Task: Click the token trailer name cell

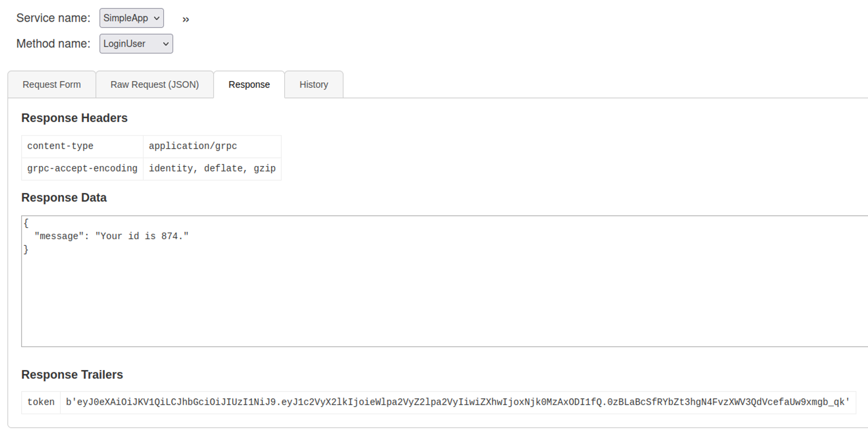Action: [41, 402]
